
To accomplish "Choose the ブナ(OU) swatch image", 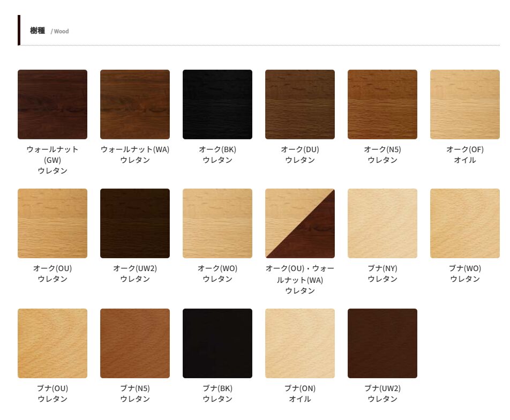I will [52, 343].
